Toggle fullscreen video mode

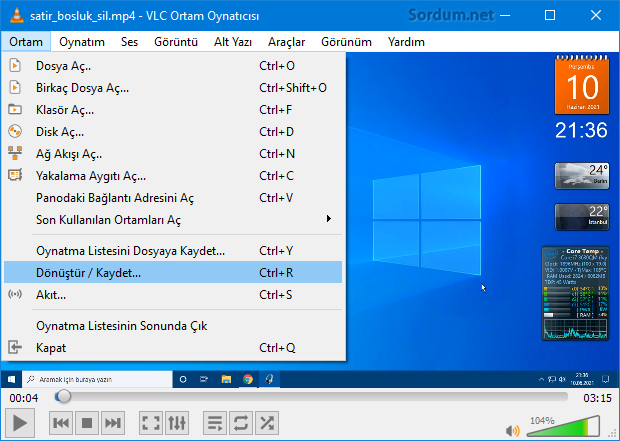click(151, 423)
